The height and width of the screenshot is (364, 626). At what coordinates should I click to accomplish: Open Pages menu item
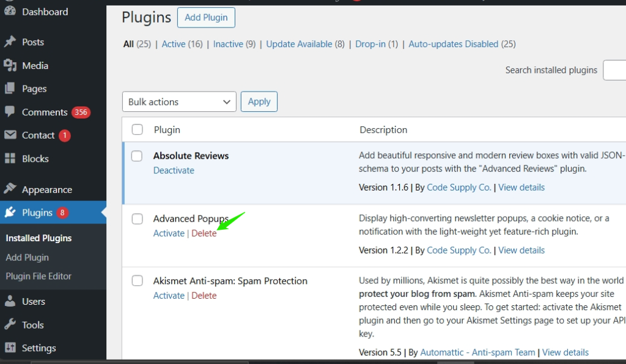34,89
